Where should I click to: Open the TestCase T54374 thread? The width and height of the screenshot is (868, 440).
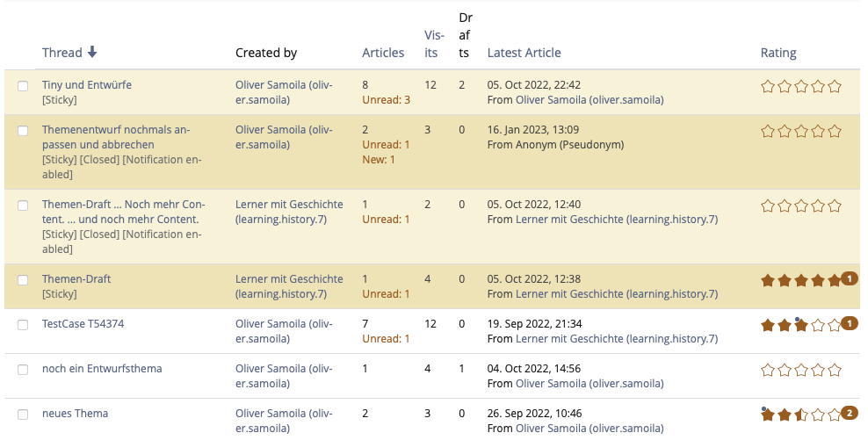(83, 324)
